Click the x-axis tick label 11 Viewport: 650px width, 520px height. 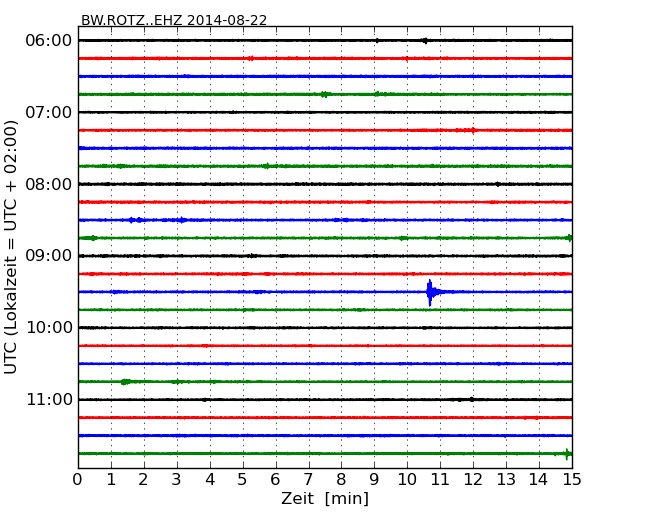[x=440, y=480]
